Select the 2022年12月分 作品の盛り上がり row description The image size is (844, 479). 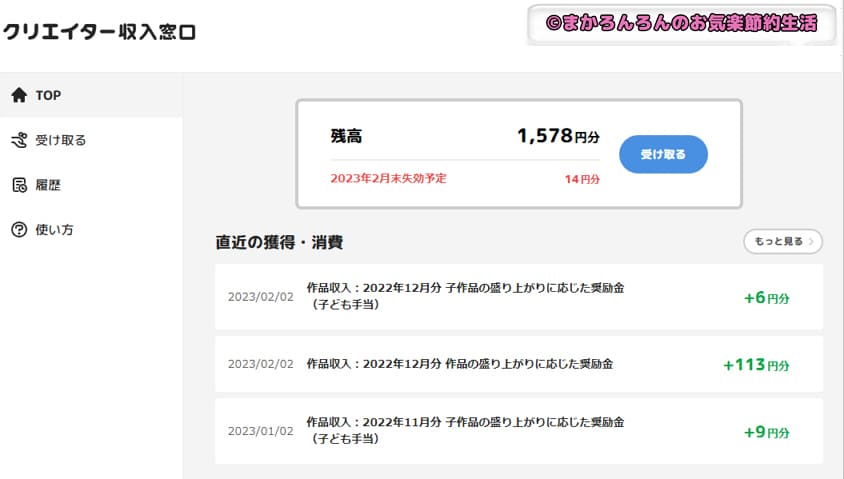tap(460, 364)
